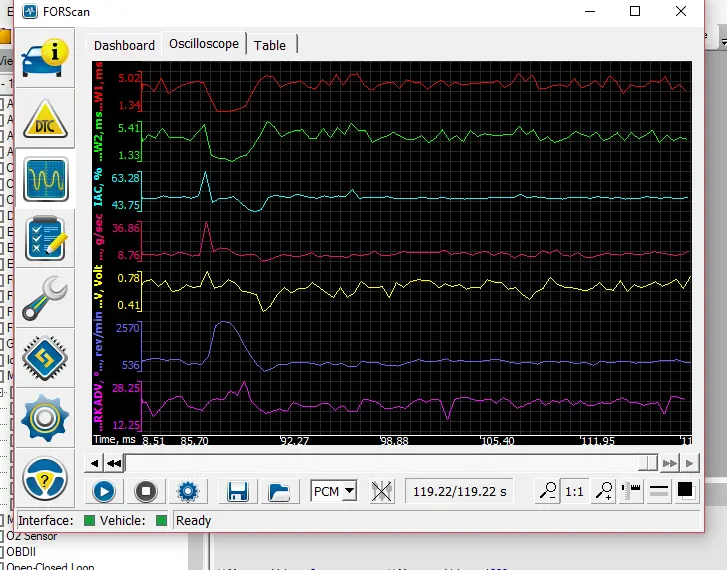727x570 pixels.
Task: Switch to the Table tab
Action: [x=270, y=45]
